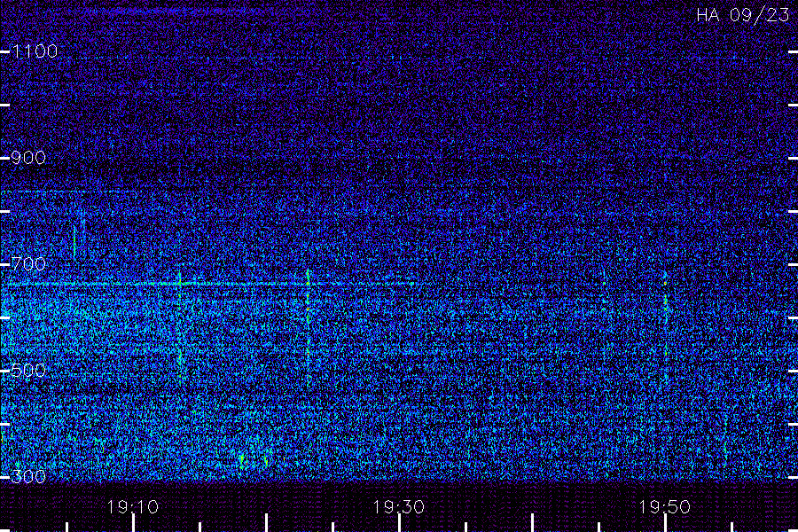Image resolution: width=798 pixels, height=532 pixels.
Task: Click the 500 frequency axis label
Action: tap(28, 371)
